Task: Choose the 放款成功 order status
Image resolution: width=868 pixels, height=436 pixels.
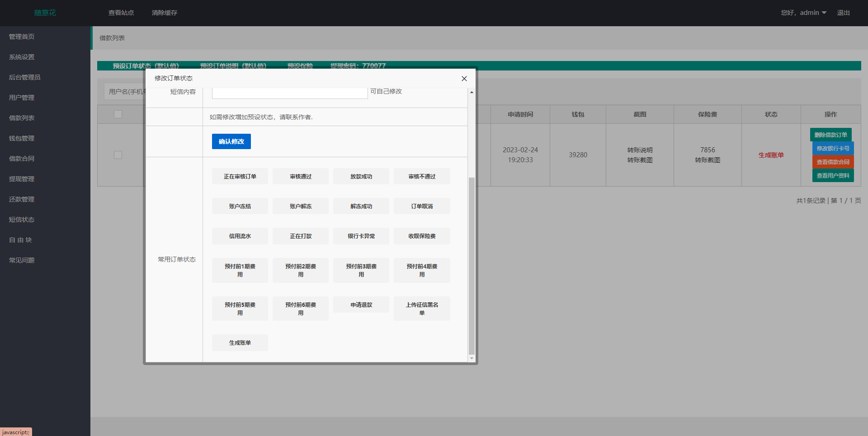Action: point(361,177)
